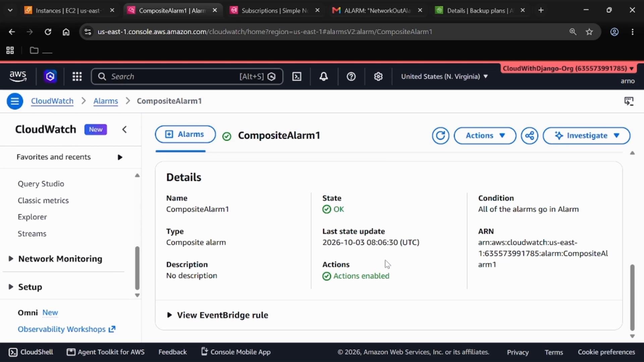Open Agent Toolkit for AWS

click(106, 352)
